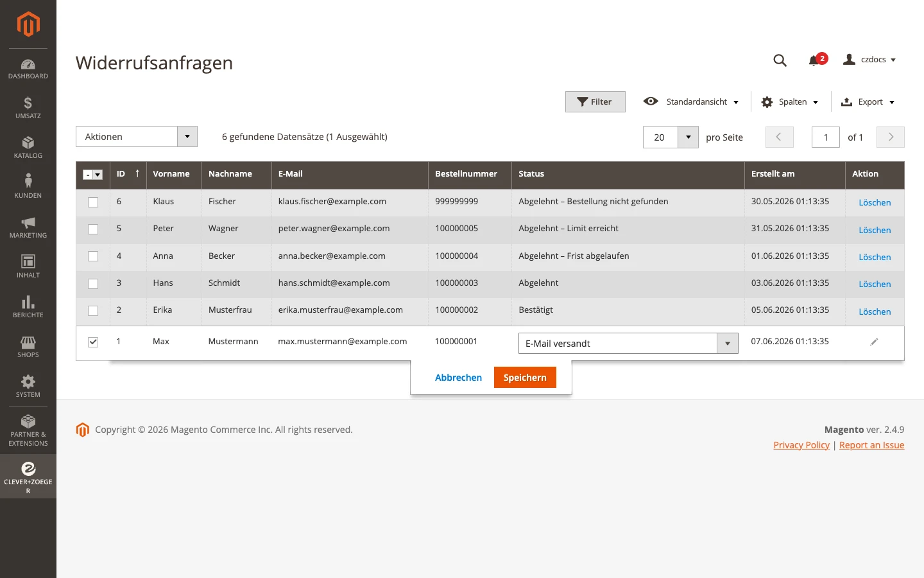This screenshot has width=924, height=578.
Task: Open the Berichte reports menu
Action: [x=28, y=307]
